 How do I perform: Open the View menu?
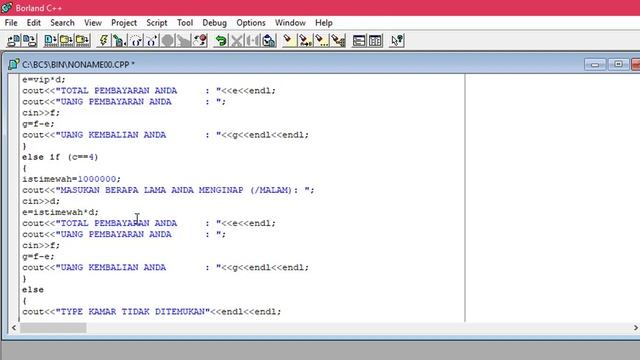(x=93, y=23)
